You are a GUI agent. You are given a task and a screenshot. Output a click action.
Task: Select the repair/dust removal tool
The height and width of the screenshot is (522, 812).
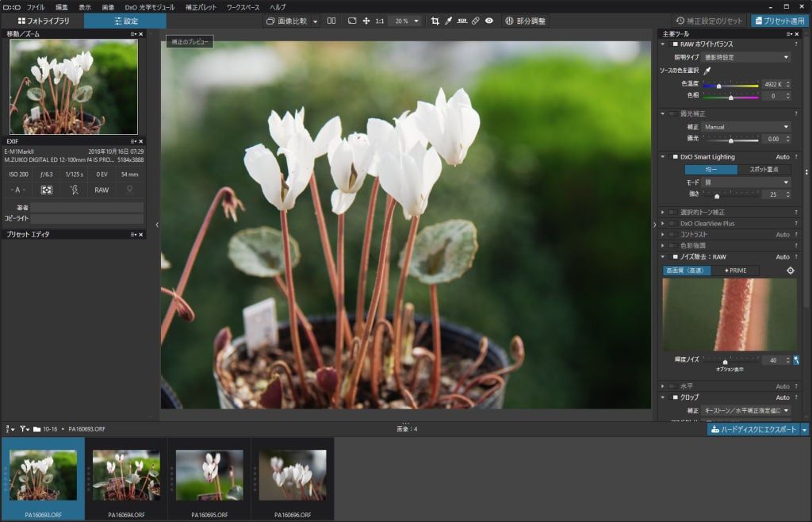[x=475, y=21]
